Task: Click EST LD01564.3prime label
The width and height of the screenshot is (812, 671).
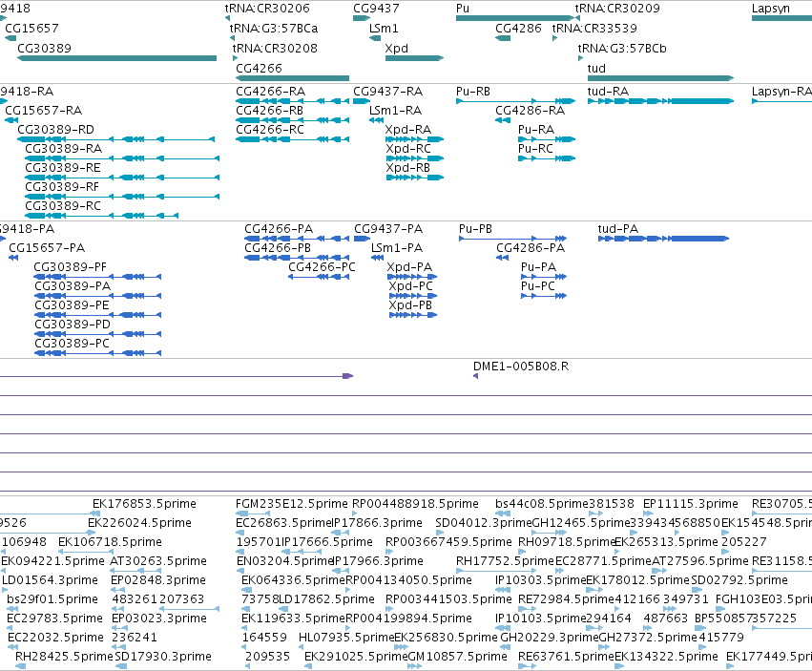Action: click(51, 580)
